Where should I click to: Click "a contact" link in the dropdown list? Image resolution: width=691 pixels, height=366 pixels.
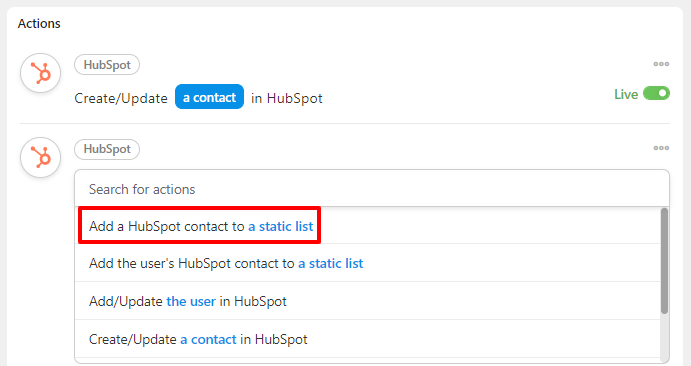(x=208, y=339)
